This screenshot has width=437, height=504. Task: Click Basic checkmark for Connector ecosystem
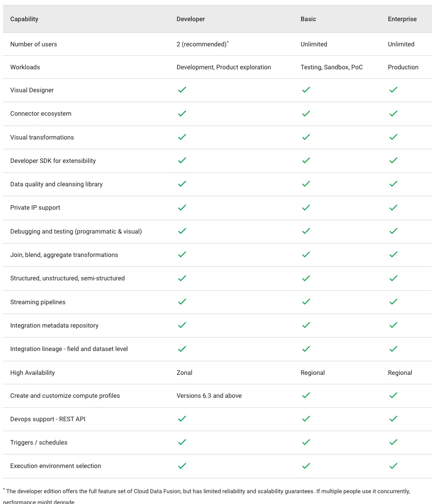click(x=306, y=113)
